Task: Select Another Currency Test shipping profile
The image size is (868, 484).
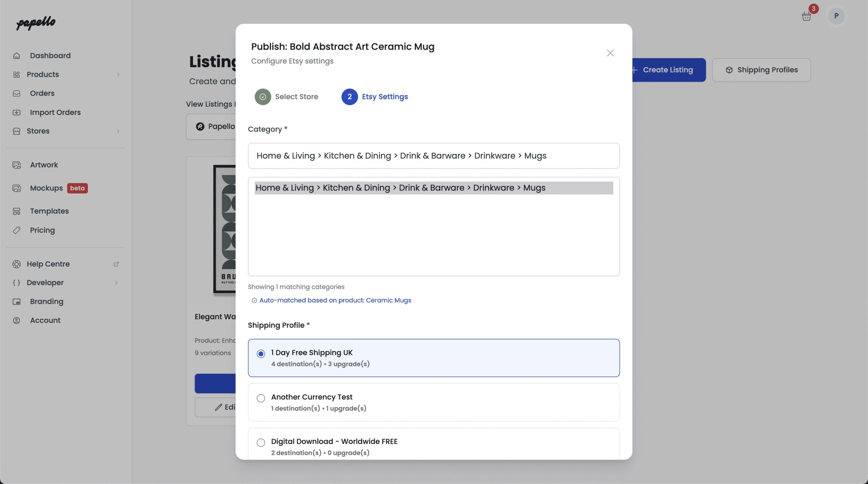Action: [261, 398]
